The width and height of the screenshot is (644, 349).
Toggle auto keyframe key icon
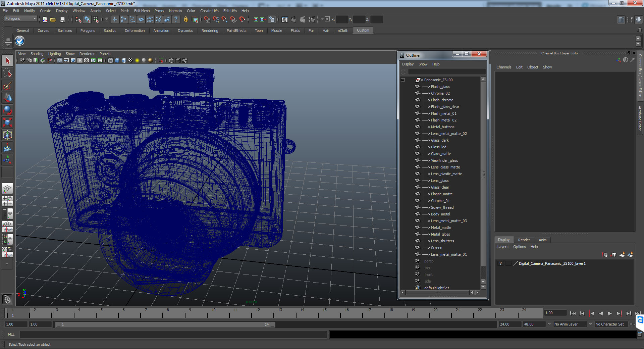[633, 324]
